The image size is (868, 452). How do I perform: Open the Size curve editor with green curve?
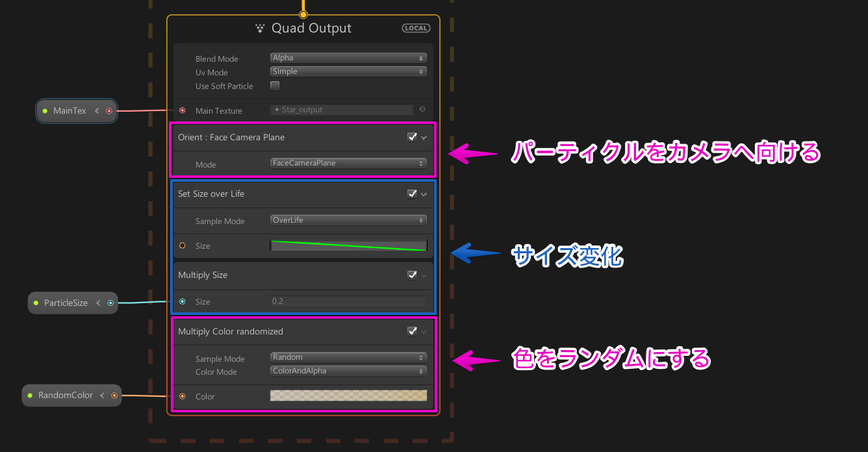click(348, 245)
